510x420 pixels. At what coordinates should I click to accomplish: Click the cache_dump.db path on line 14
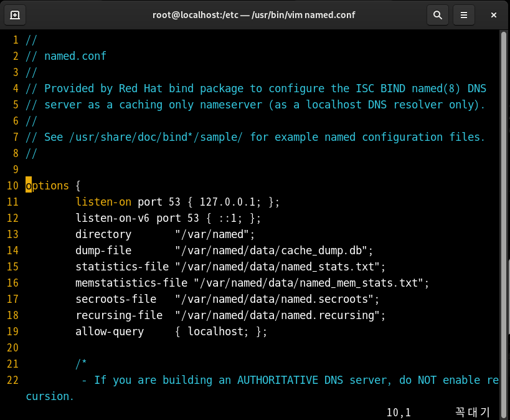pos(274,251)
